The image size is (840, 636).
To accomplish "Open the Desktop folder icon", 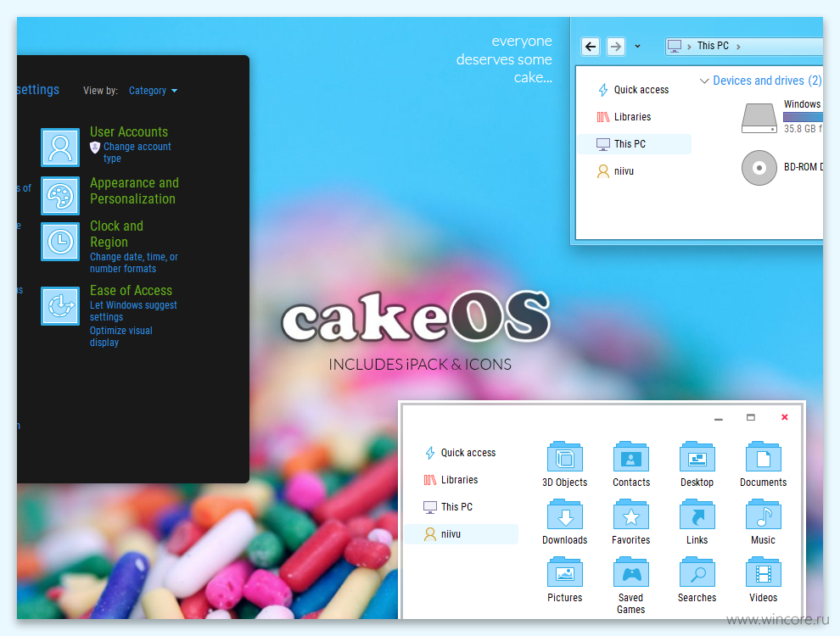I will click(x=697, y=457).
